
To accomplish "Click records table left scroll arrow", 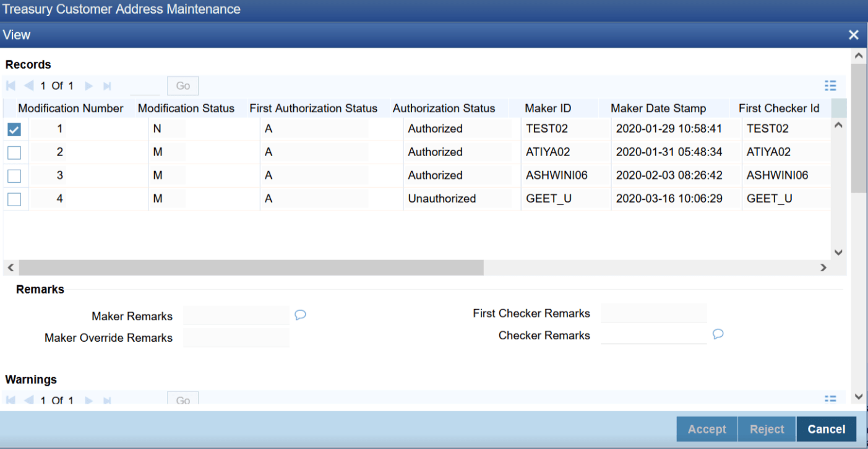I will click(x=10, y=268).
